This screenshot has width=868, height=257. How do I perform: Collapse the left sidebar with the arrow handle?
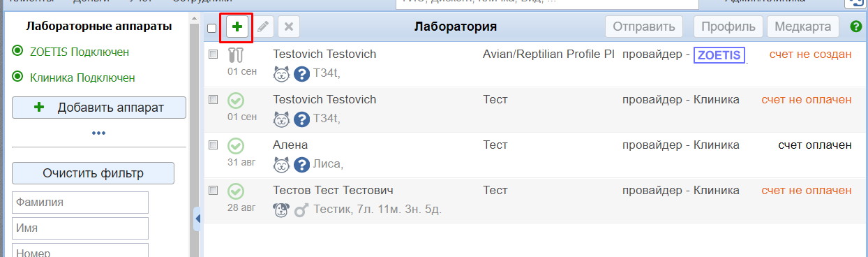coord(197,219)
